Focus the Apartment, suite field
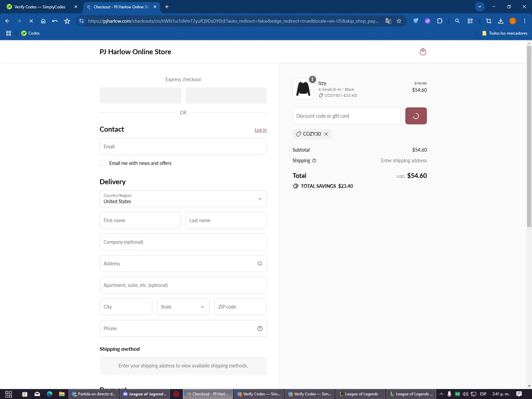 pos(183,285)
